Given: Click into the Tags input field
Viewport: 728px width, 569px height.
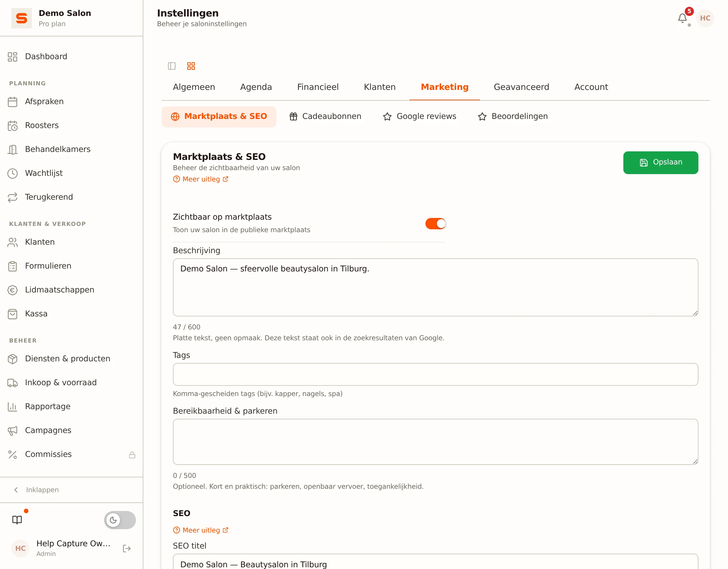Looking at the screenshot, I should click(x=435, y=374).
